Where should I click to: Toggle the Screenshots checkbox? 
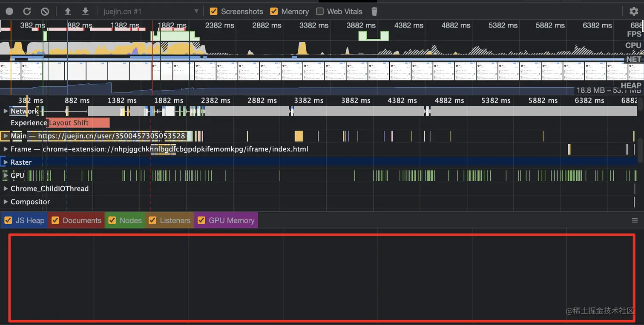coord(214,11)
